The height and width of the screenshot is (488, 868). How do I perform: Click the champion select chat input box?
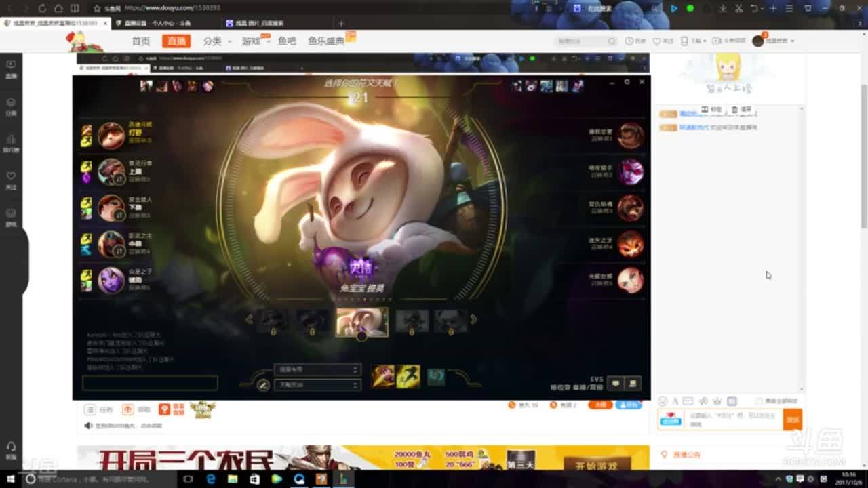[150, 384]
